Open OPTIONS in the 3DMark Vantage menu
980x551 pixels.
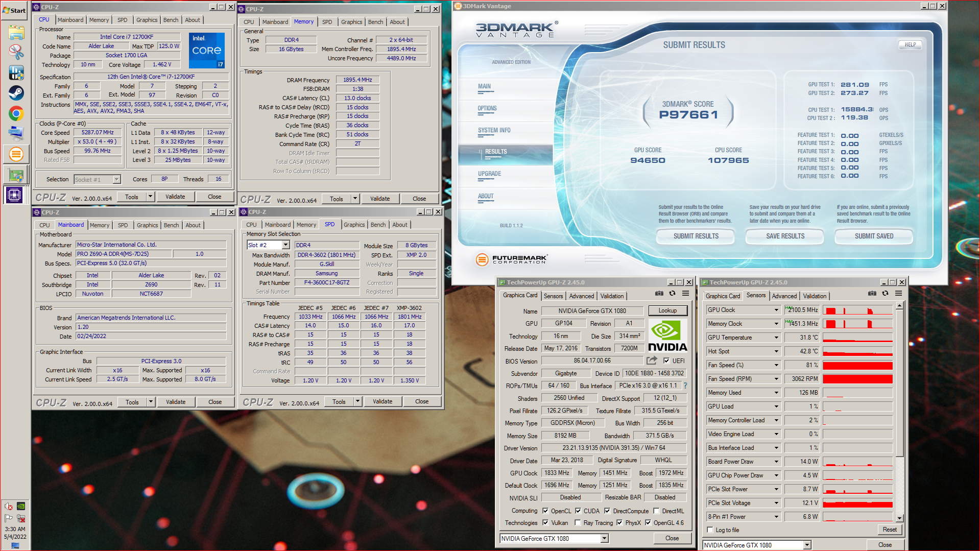(x=487, y=108)
